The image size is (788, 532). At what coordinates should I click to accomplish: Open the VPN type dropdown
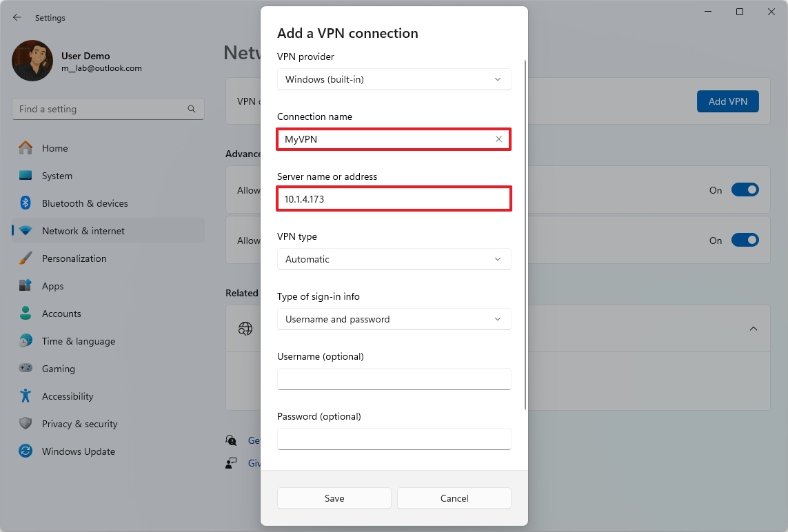click(x=394, y=259)
